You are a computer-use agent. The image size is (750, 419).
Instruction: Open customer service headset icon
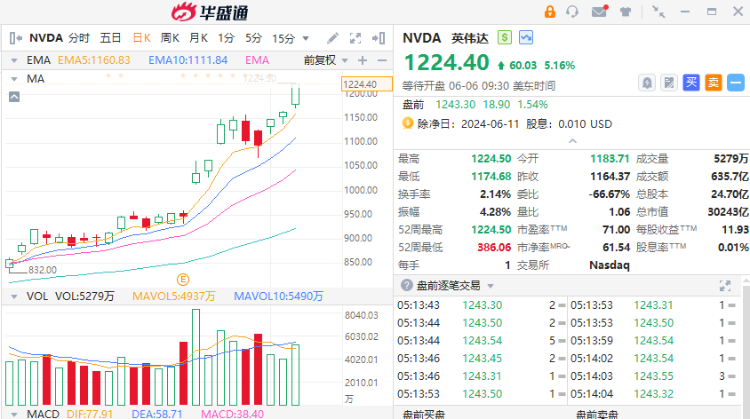coord(572,11)
